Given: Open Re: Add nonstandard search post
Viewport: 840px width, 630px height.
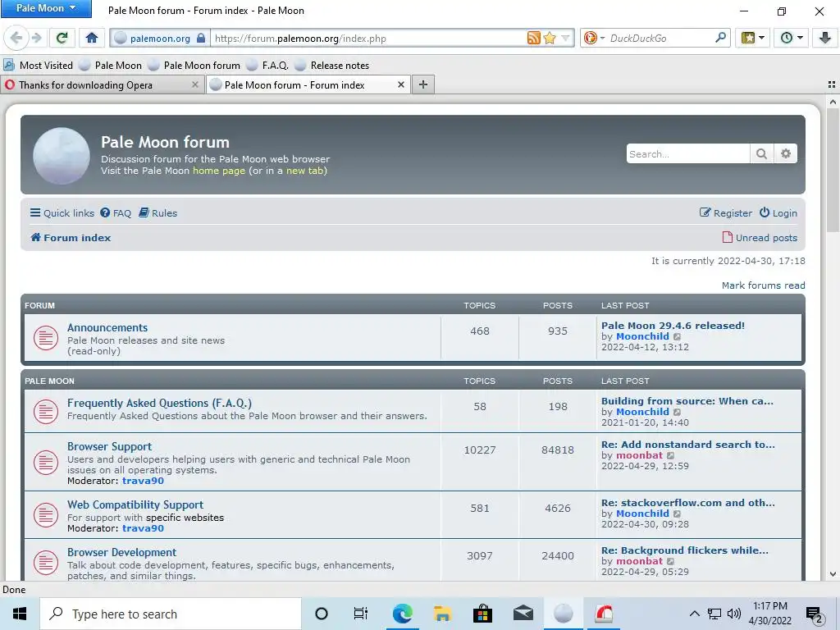Looking at the screenshot, I should [x=688, y=444].
